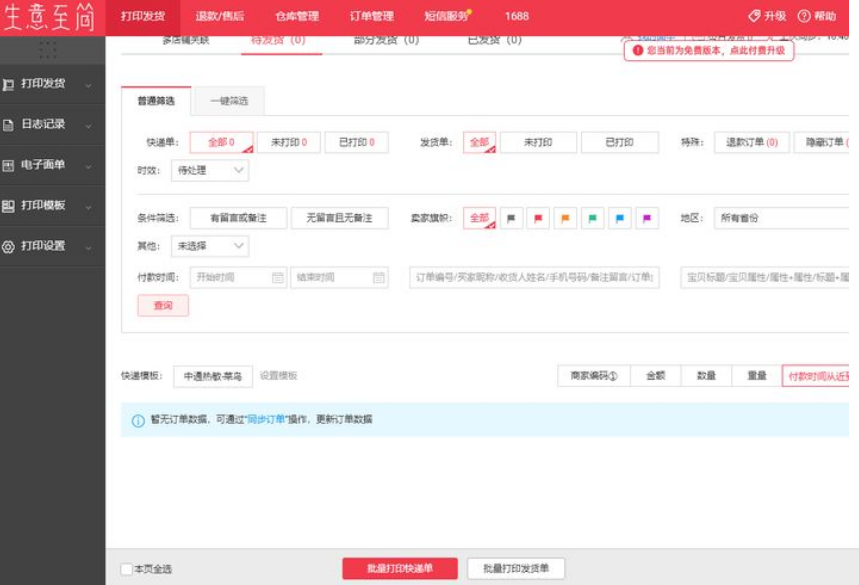Select 发货单 已打印 filter
The image size is (859, 585).
click(x=620, y=142)
